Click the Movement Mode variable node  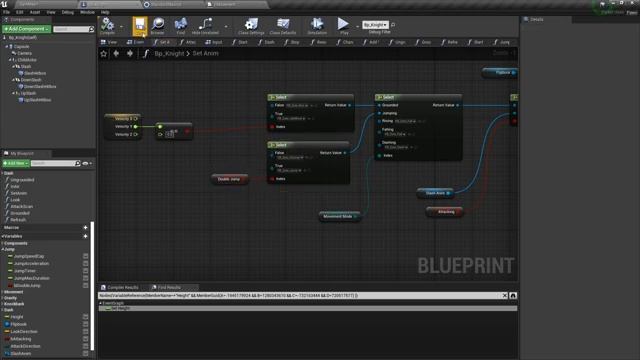point(340,216)
